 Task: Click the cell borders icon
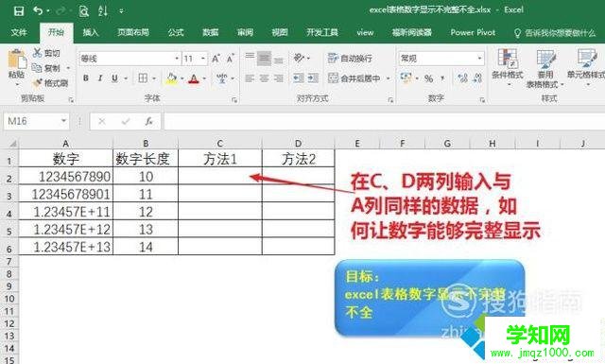click(x=143, y=78)
